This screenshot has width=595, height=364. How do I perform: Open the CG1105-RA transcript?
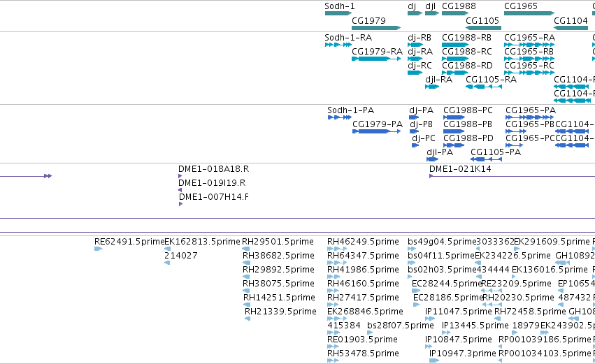[483, 87]
